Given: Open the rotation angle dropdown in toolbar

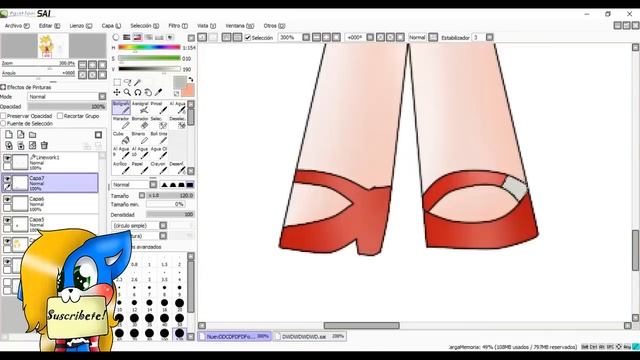Looking at the screenshot, I should pos(370,38).
